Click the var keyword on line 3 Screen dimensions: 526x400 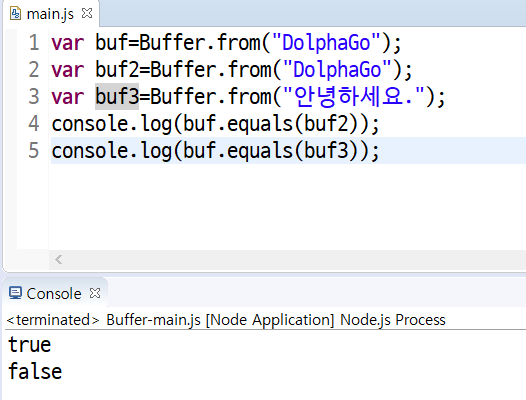(67, 97)
